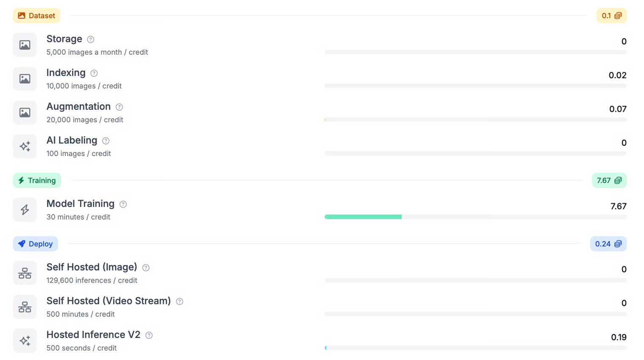Open the Model Training help tooltip icon

point(123,204)
